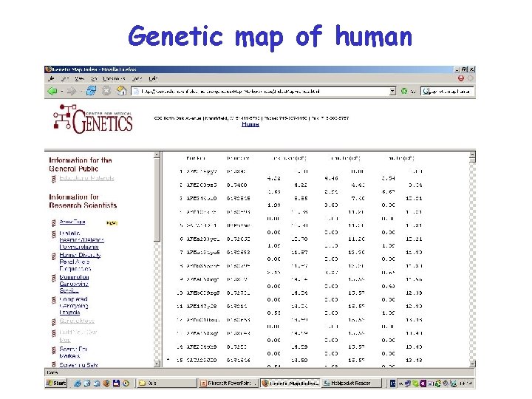Open the Go menu
This screenshot has width=532, height=399.
(x=94, y=79)
